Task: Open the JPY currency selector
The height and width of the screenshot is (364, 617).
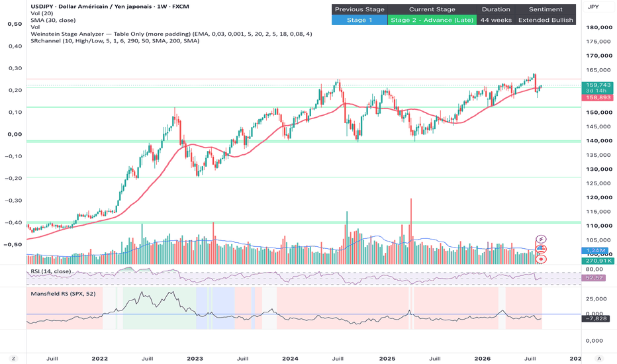Action: click(x=593, y=7)
